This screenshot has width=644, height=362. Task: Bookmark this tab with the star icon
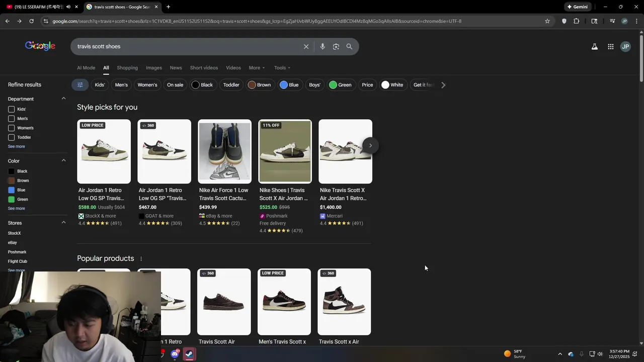[x=547, y=21]
